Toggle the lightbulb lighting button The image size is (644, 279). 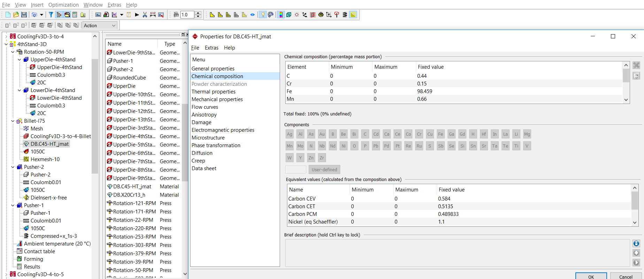pyautogui.click(x=263, y=15)
